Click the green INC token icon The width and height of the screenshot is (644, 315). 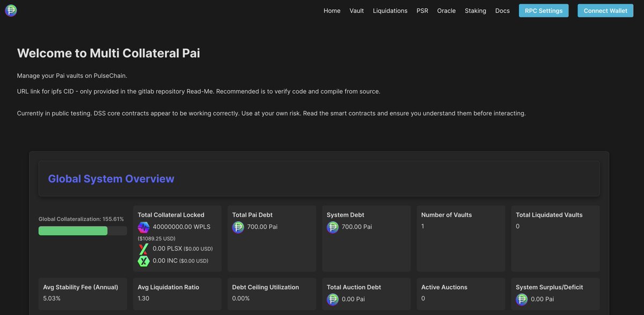pyautogui.click(x=143, y=261)
